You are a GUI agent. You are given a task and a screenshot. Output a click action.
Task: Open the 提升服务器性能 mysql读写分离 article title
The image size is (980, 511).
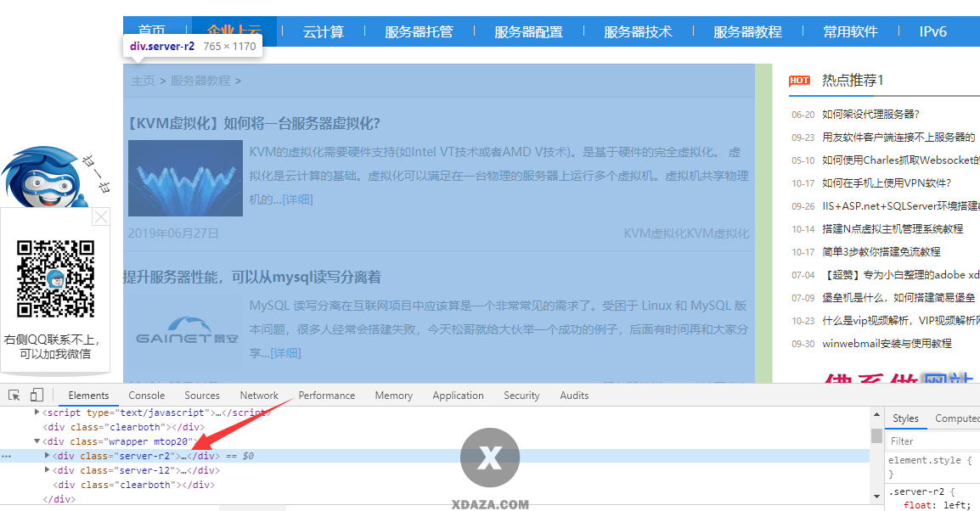(252, 277)
